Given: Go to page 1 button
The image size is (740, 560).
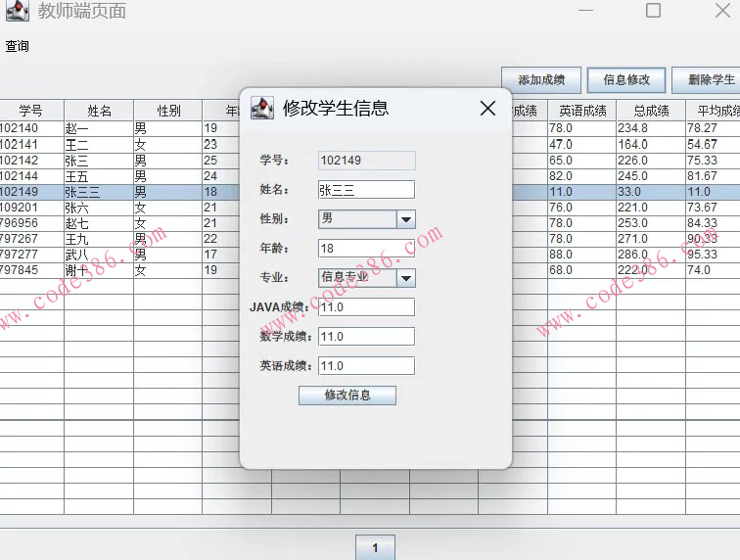Looking at the screenshot, I should click(x=375, y=547).
